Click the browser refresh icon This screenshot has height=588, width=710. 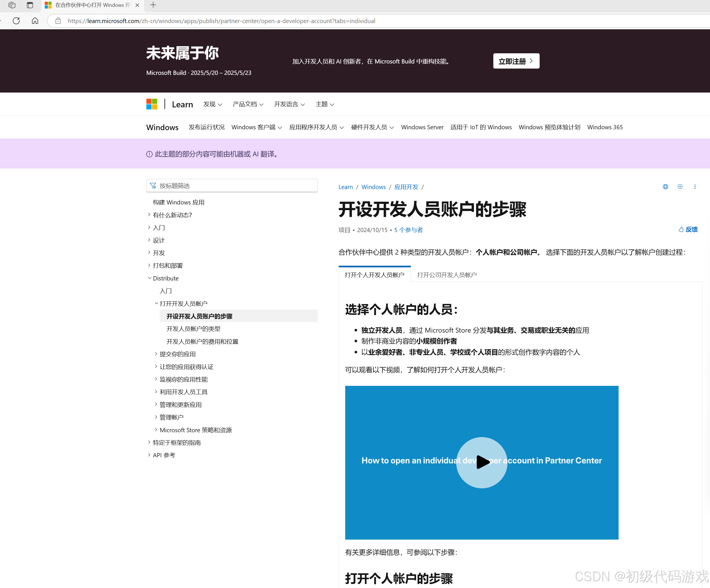coord(16,21)
